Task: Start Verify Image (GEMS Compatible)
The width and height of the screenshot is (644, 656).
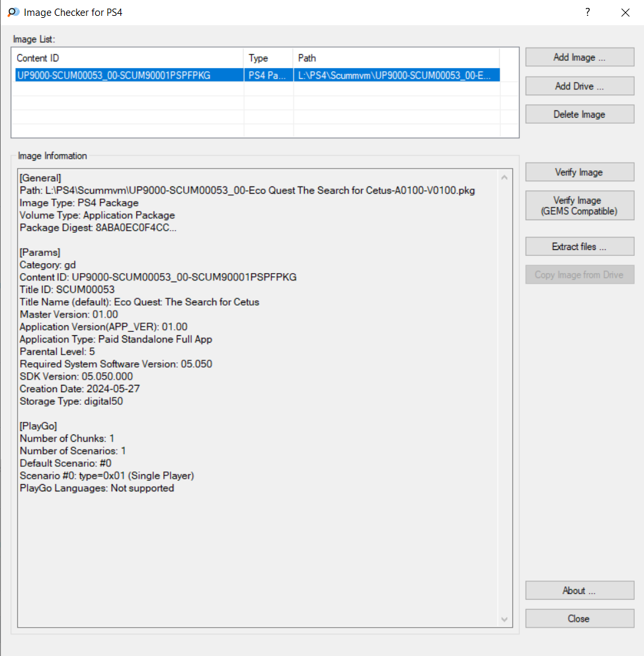Action: click(x=580, y=206)
